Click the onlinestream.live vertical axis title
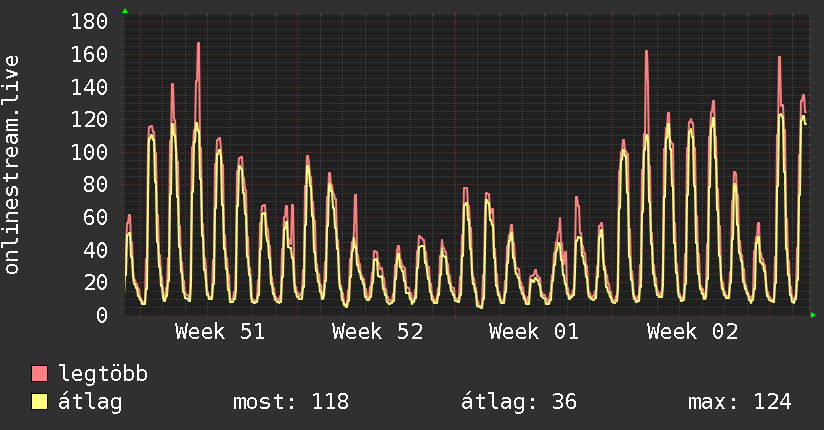The width and height of the screenshot is (824, 430). 11,165
